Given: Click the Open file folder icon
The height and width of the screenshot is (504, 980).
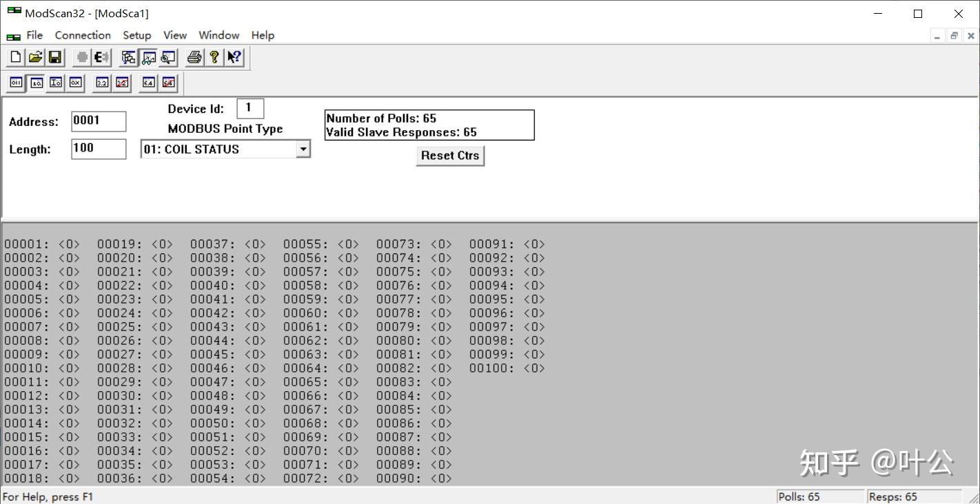Looking at the screenshot, I should pos(35,58).
